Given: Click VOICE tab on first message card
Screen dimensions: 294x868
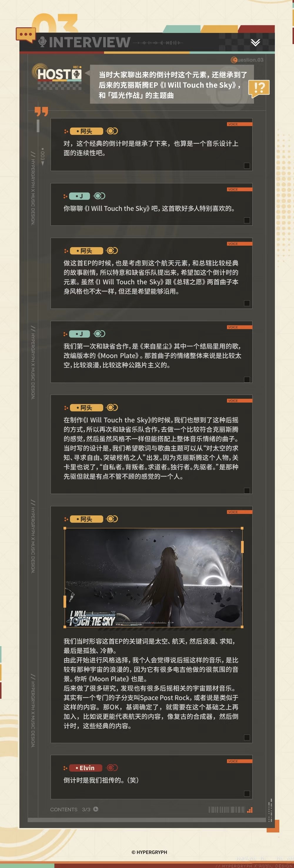Looking at the screenshot, I should (x=239, y=124).
